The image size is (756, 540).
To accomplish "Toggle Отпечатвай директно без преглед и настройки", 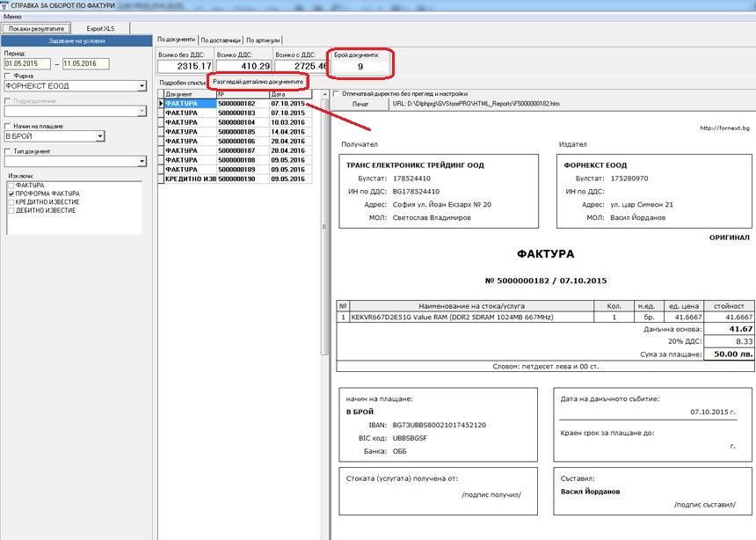I will (336, 93).
